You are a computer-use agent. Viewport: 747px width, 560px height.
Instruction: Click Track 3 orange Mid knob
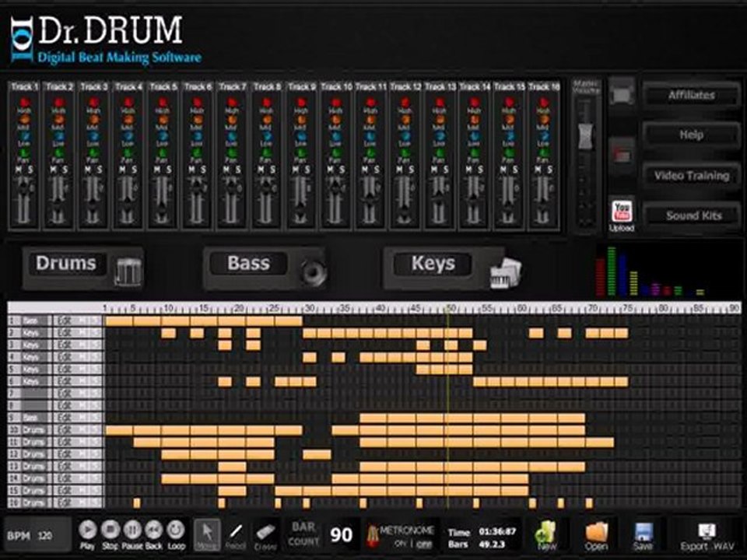pos(93,120)
